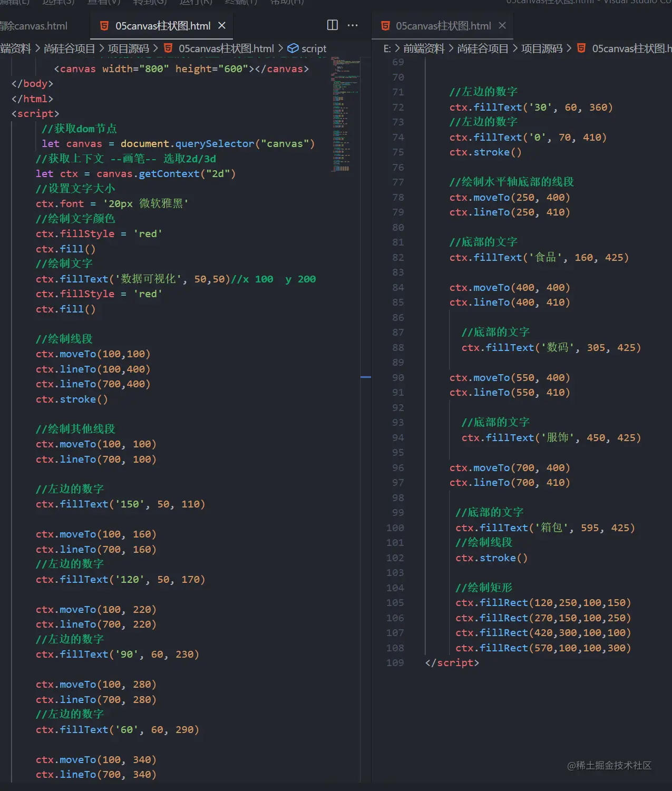Select left pane 05canvas柱状图.html tab label
The height and width of the screenshot is (791, 672).
pos(163,26)
